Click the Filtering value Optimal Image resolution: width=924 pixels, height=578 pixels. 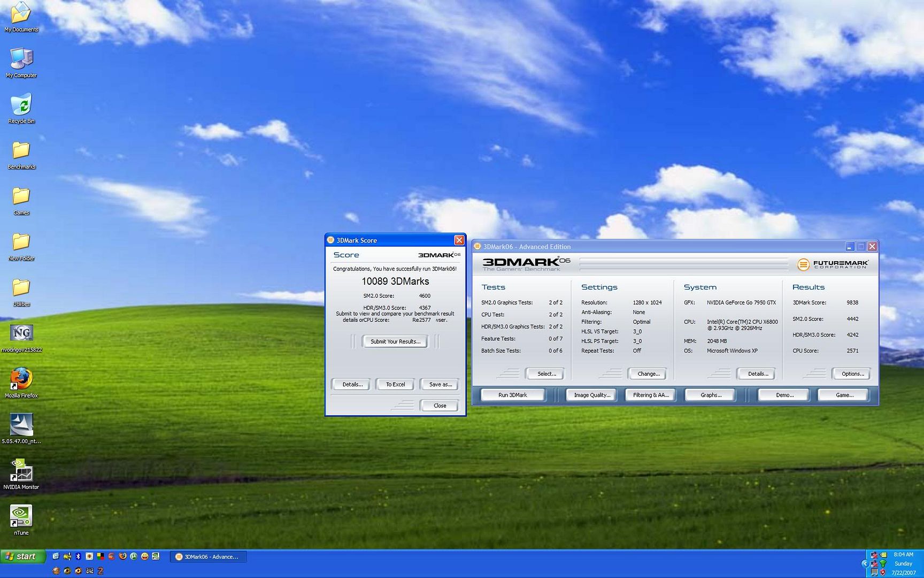click(x=642, y=322)
